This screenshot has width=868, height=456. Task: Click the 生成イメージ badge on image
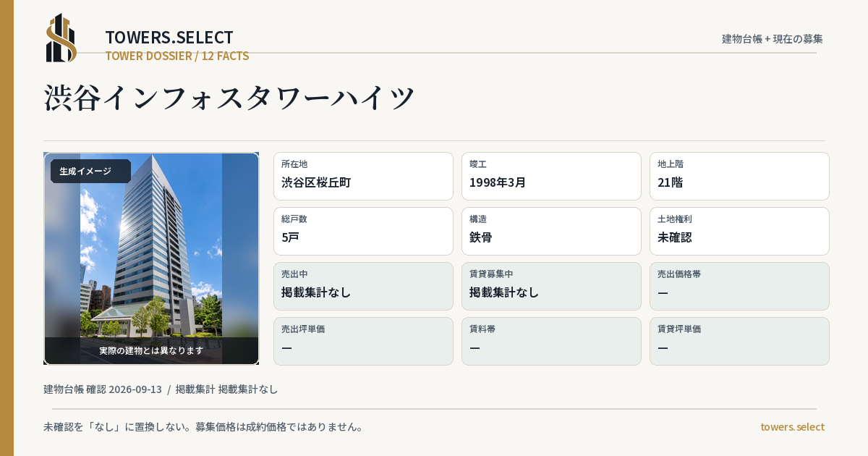[x=90, y=172]
